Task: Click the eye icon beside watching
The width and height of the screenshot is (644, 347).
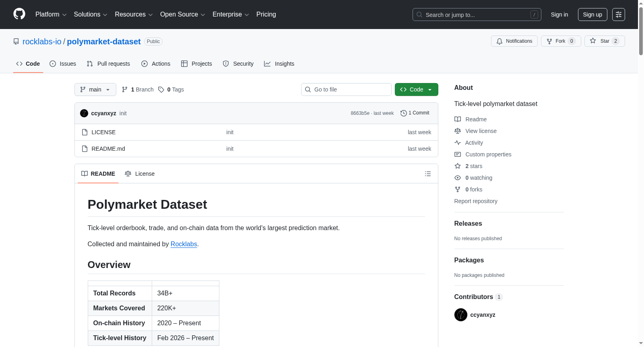Action: (458, 178)
